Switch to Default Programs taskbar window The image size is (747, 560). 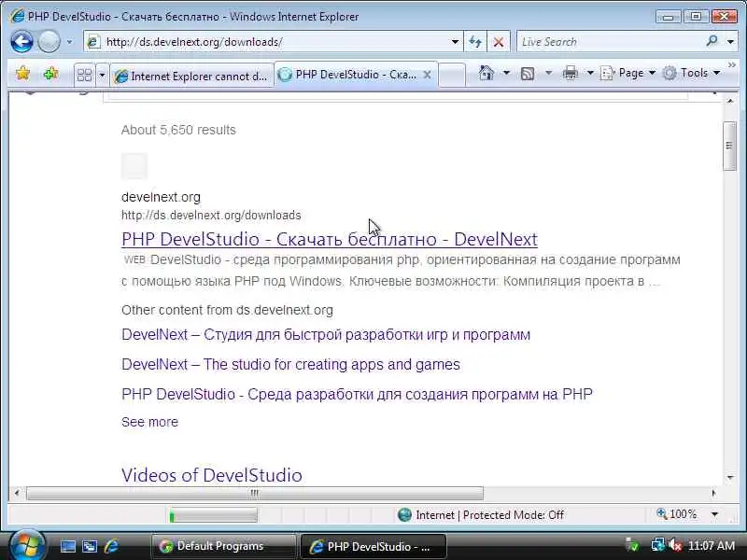tap(223, 546)
